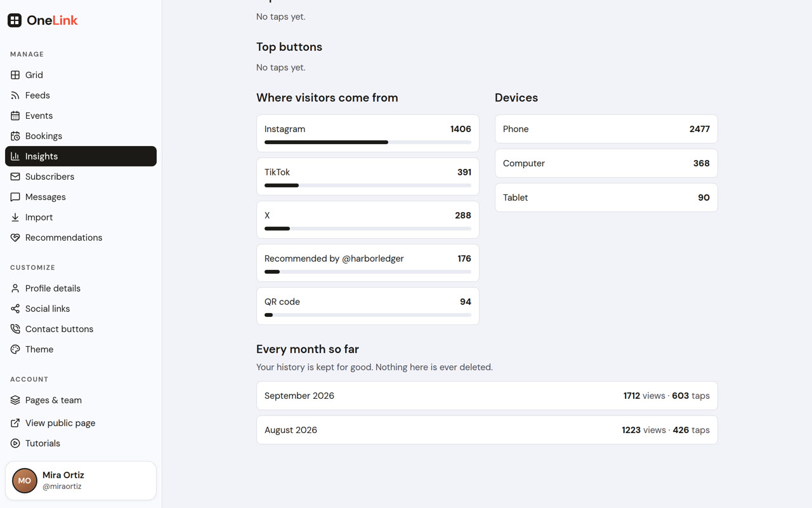This screenshot has height=508, width=812.
Task: Select the Tablet device row
Action: (x=606, y=197)
